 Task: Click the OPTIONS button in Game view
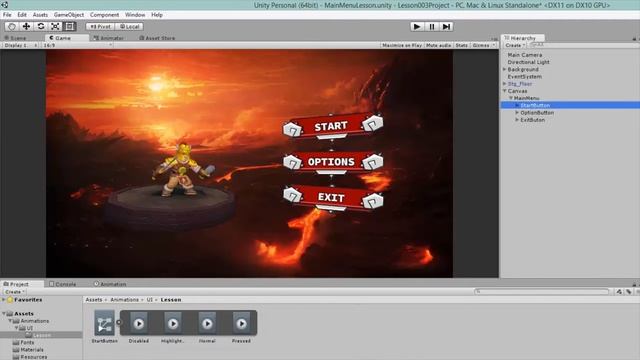click(x=332, y=162)
